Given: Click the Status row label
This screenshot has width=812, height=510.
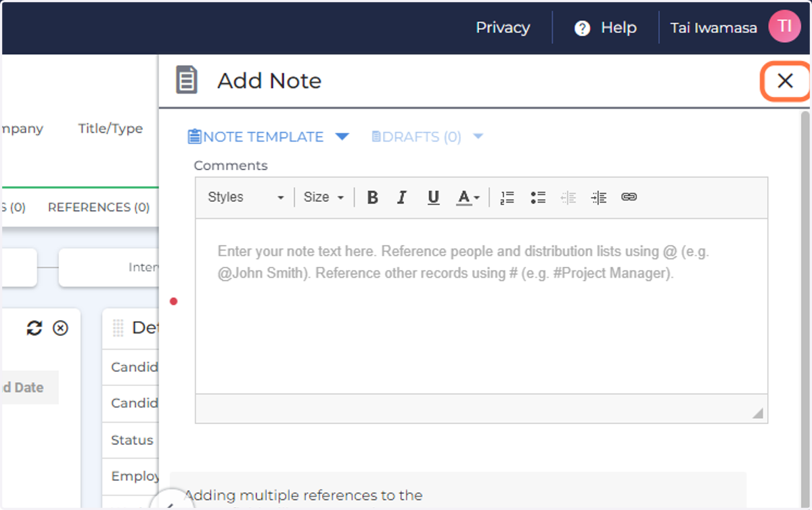Looking at the screenshot, I should coord(132,440).
